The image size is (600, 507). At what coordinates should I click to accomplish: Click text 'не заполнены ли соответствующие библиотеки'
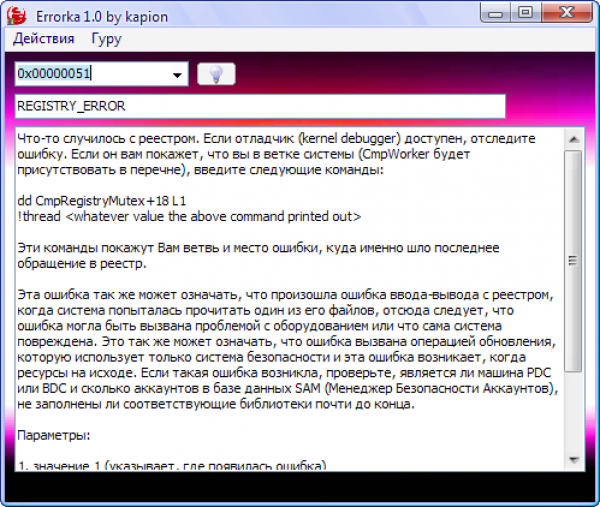164,404
